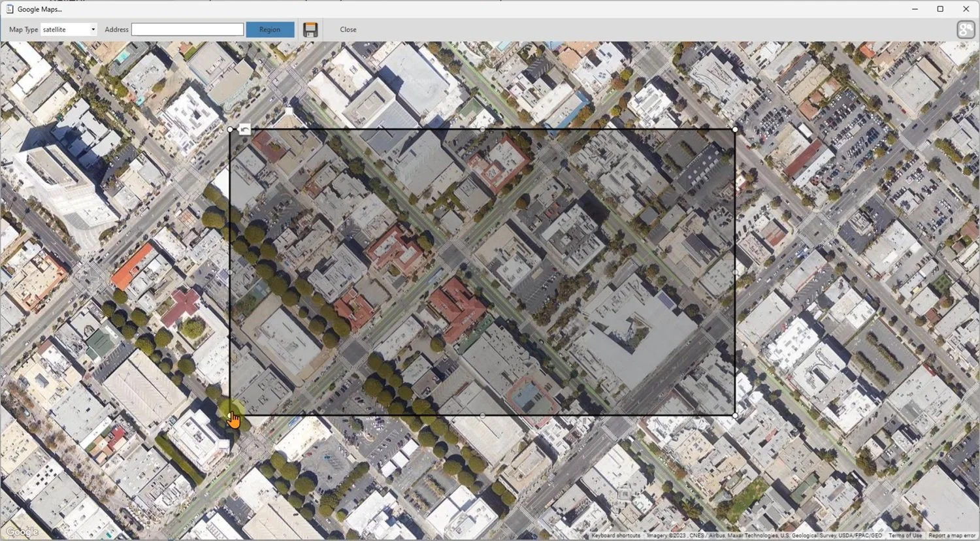Click the Google Maps window title icon
Screen dimensions: 980x541
tap(9, 9)
